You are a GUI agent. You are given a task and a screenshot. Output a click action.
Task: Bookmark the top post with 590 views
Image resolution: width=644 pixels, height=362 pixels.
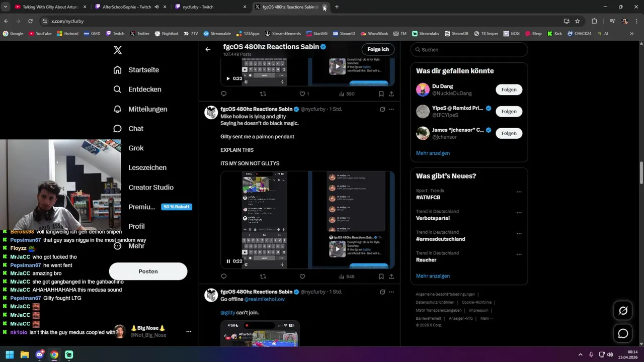click(x=381, y=94)
